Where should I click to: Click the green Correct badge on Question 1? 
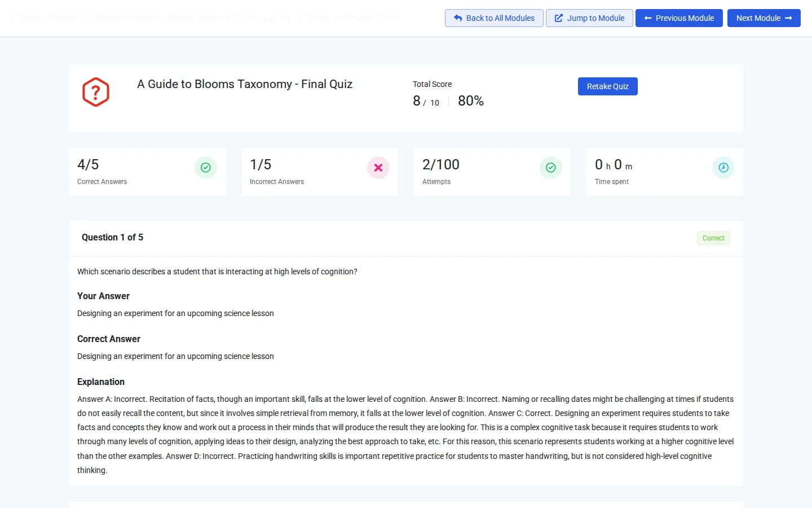pos(713,238)
